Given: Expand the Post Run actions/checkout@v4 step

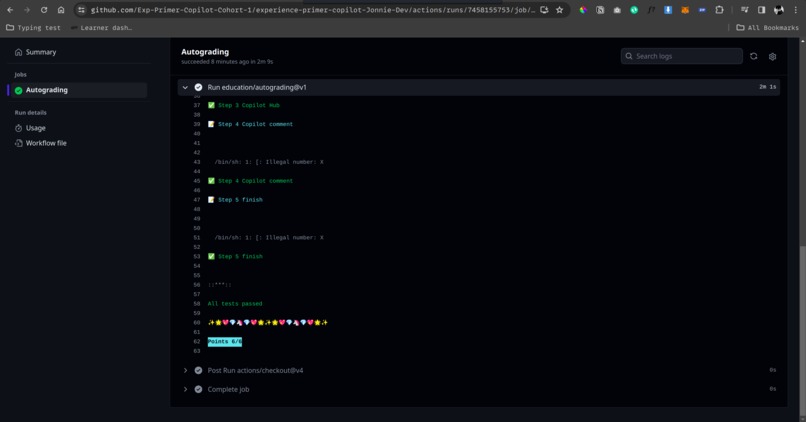Looking at the screenshot, I should click(185, 370).
